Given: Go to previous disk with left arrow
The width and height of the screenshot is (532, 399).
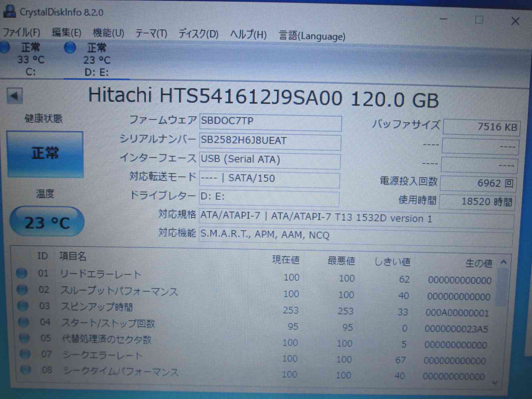Looking at the screenshot, I should 15,96.
